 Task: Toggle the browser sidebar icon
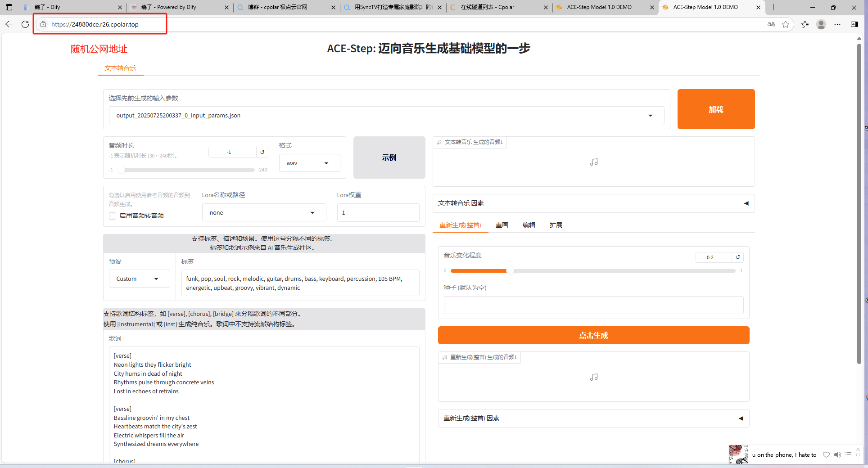(x=854, y=24)
